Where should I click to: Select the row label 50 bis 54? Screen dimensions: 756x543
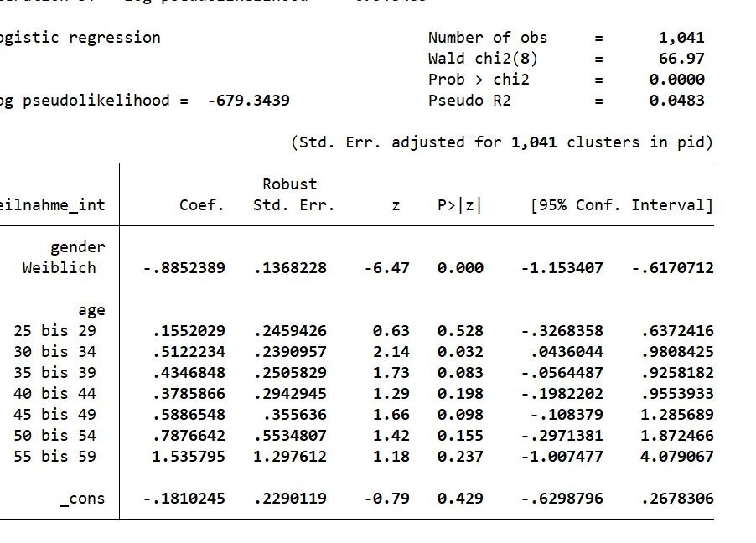coord(55,436)
